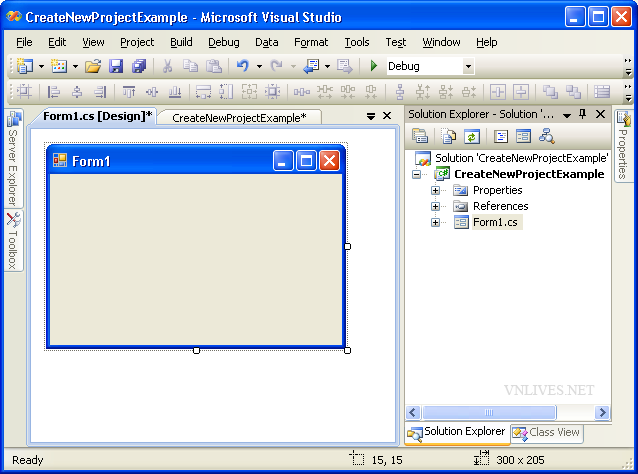Open the active files list dropdown
The height and width of the screenshot is (474, 638).
[x=371, y=116]
